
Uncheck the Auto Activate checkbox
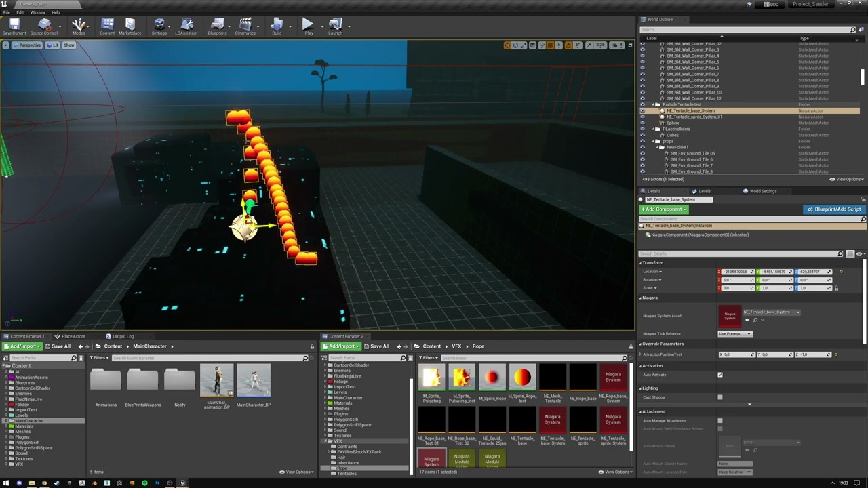tap(720, 375)
